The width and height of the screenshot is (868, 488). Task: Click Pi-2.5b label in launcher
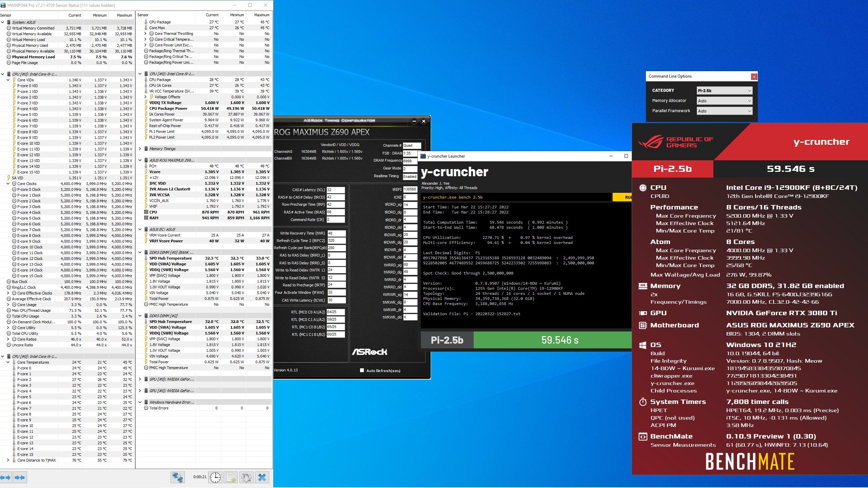tap(447, 340)
